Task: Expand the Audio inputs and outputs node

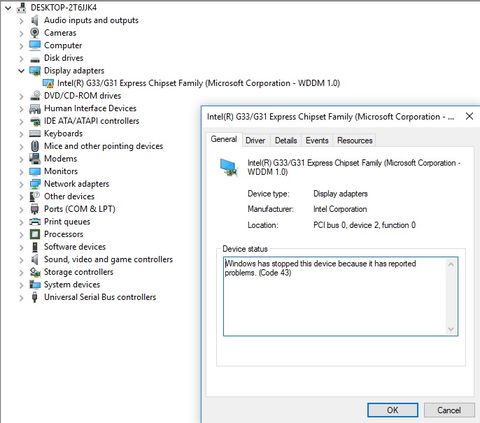Action: point(21,21)
